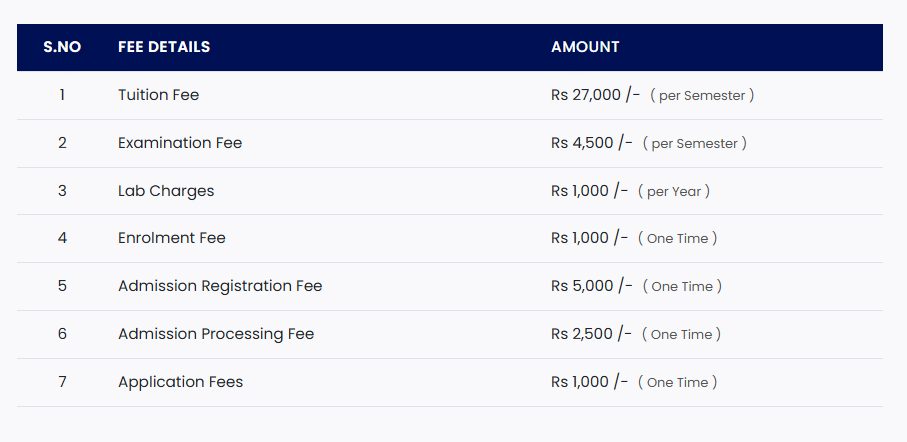Image resolution: width=907 pixels, height=442 pixels.
Task: Select the Tuition Fee row label
Action: [158, 95]
